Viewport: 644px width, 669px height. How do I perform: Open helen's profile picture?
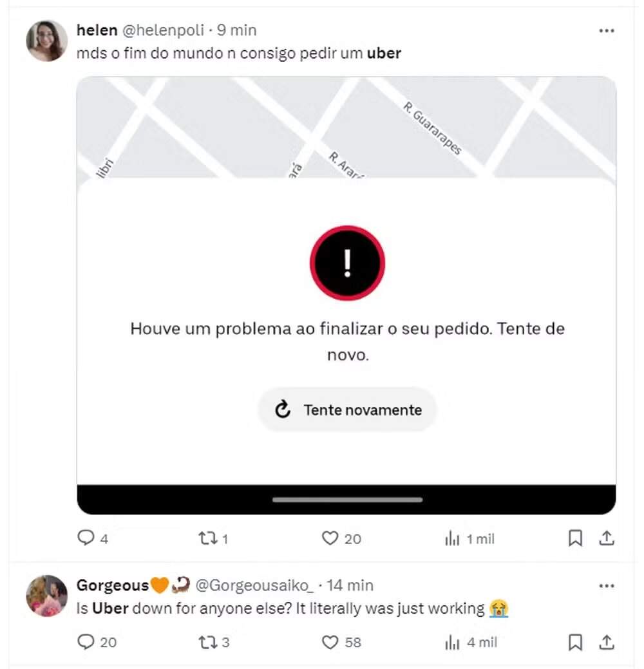pos(46,41)
